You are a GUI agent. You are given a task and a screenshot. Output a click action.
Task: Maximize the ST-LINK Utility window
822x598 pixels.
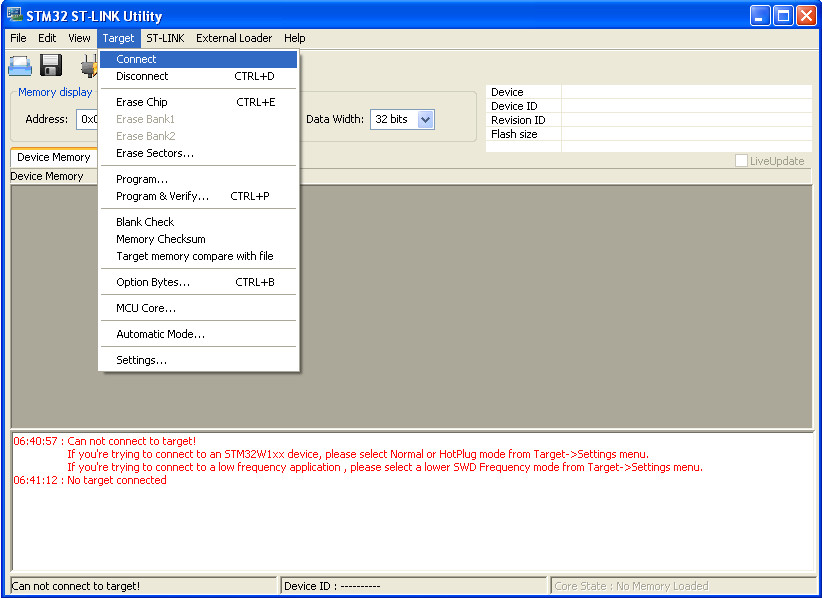tap(783, 16)
